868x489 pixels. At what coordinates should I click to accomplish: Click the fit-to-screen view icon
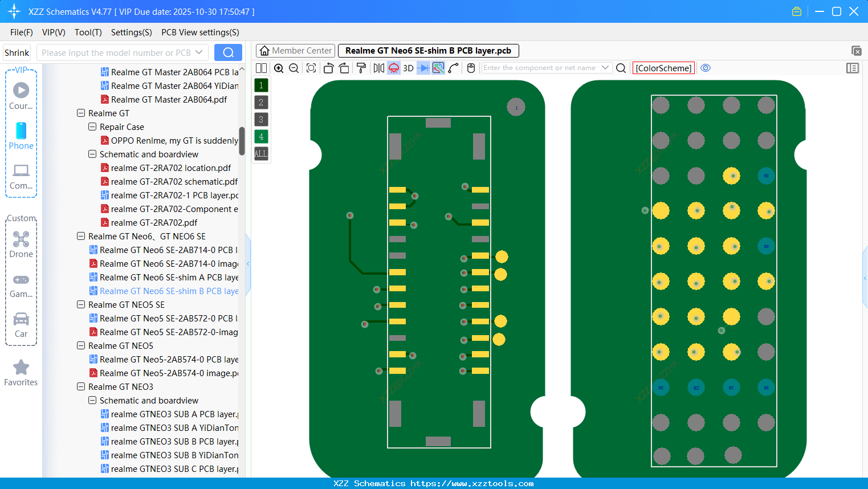(x=311, y=68)
